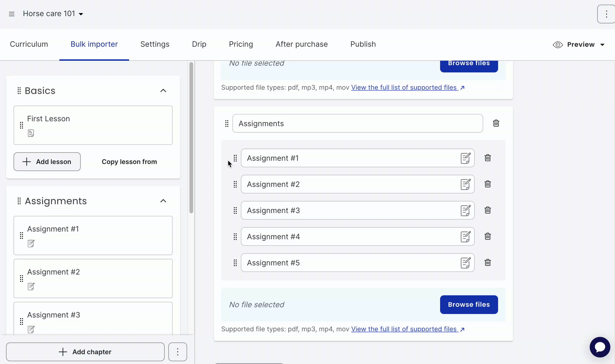
Task: Select the First Lesson card
Action: coord(93,125)
